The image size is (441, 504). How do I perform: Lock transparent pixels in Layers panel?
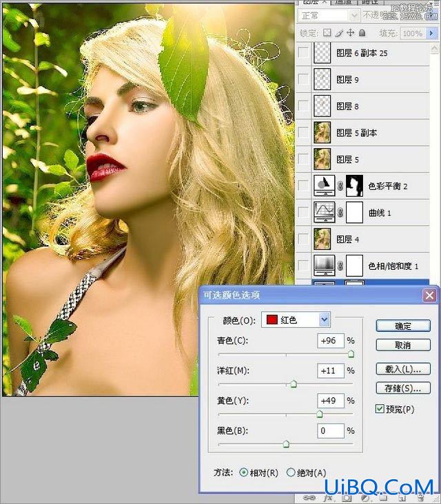point(327,33)
